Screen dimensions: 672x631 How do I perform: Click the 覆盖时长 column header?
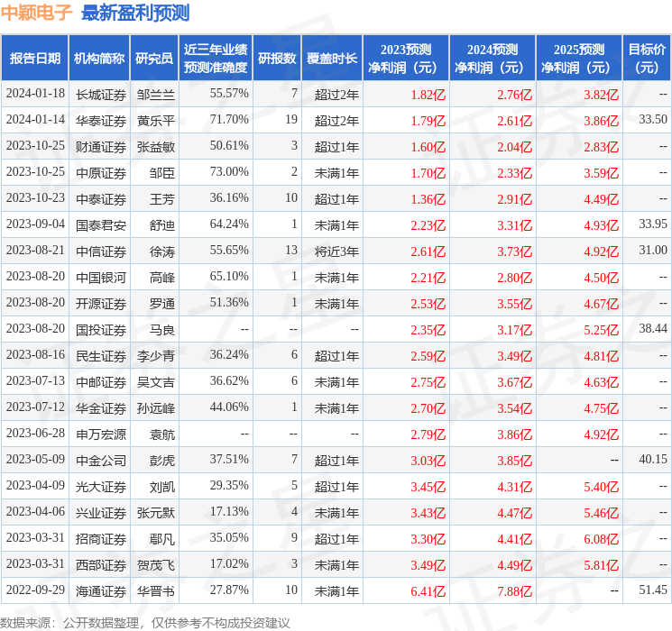(x=332, y=58)
